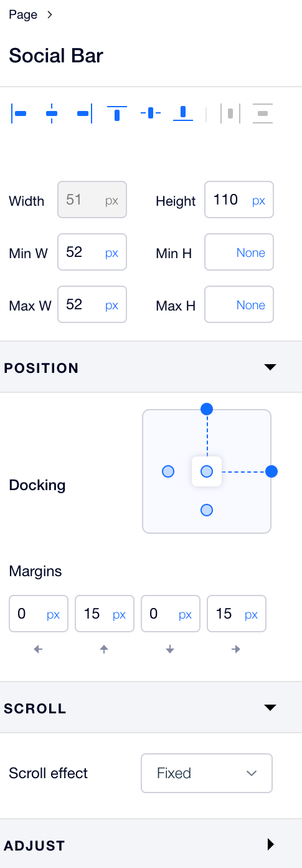Select the top margin value field
This screenshot has height=868, width=302.
pyautogui.click(x=105, y=614)
